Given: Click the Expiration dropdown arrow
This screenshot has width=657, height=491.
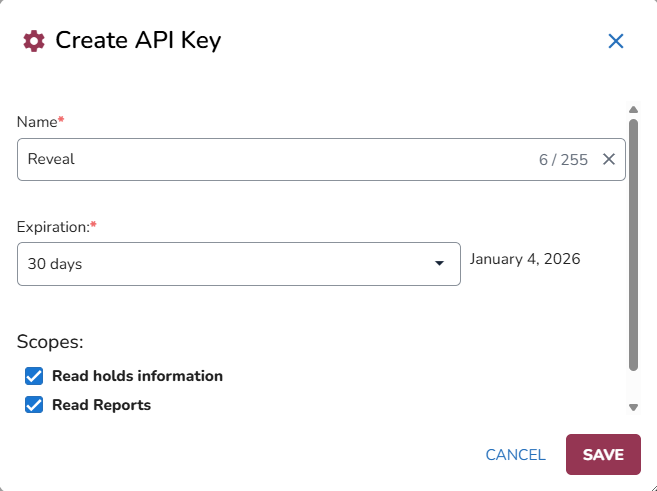Looking at the screenshot, I should click(x=439, y=264).
